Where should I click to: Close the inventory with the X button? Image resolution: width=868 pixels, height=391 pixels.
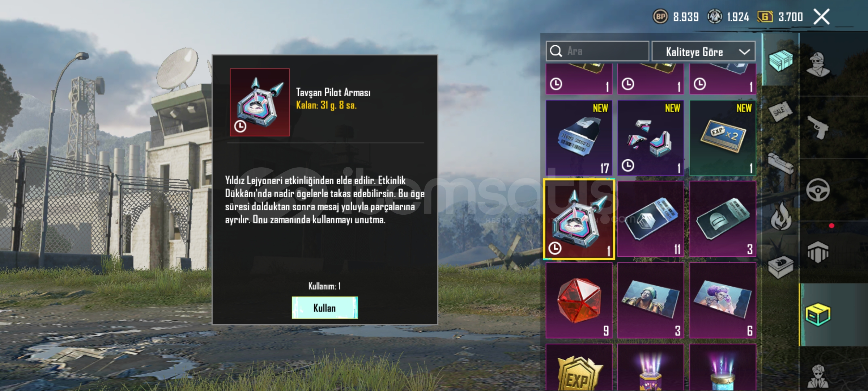coord(821,17)
